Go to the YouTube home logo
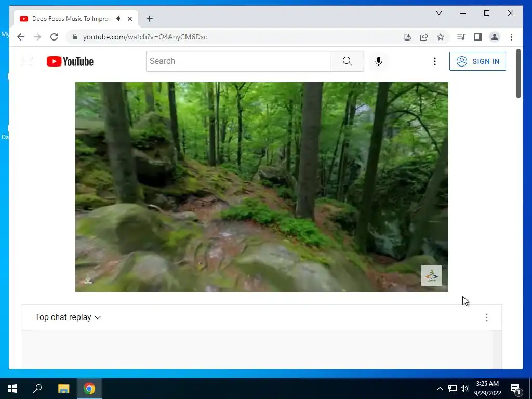This screenshot has height=399, width=532. 70,61
